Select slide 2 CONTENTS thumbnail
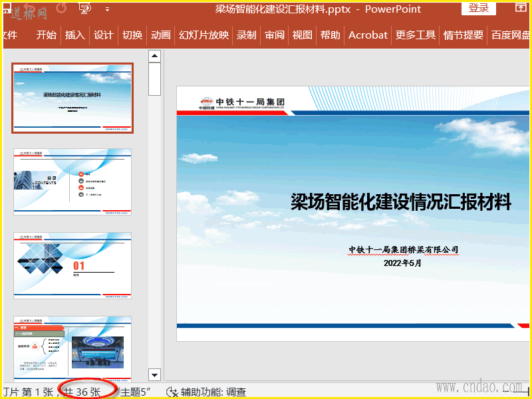Screen dimensions: 532x399 coord(72,182)
